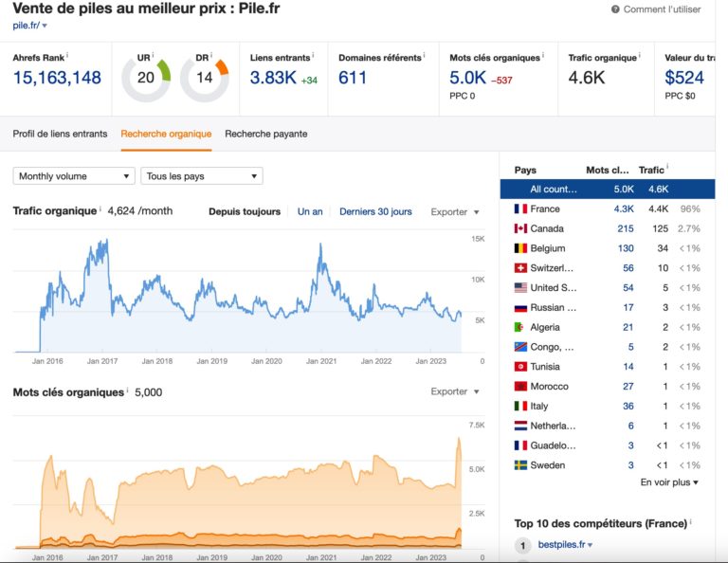Open the Comment l'utiliser help link
This screenshot has width=728, height=563.
point(662,9)
